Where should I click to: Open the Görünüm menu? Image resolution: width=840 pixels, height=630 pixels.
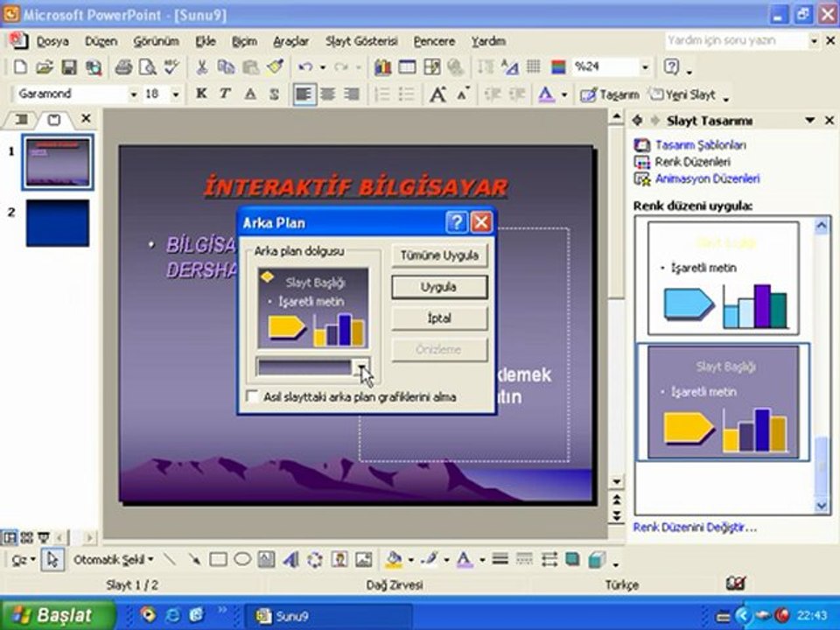[x=156, y=41]
